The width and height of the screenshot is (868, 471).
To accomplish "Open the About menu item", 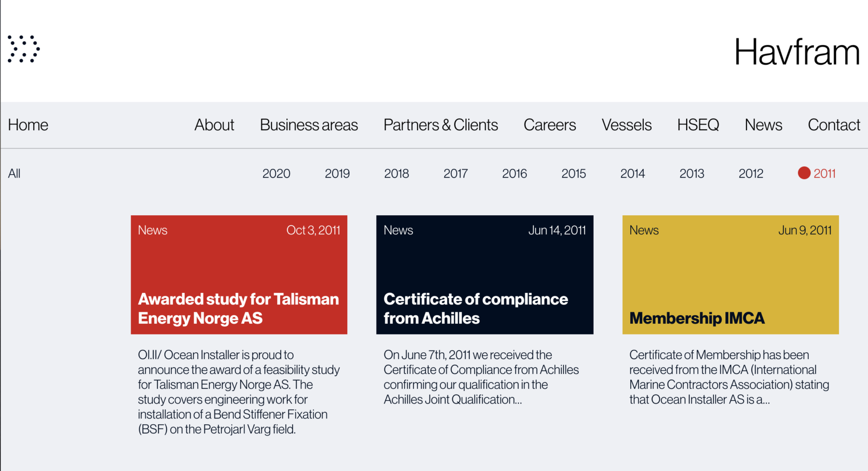I will pyautogui.click(x=214, y=125).
